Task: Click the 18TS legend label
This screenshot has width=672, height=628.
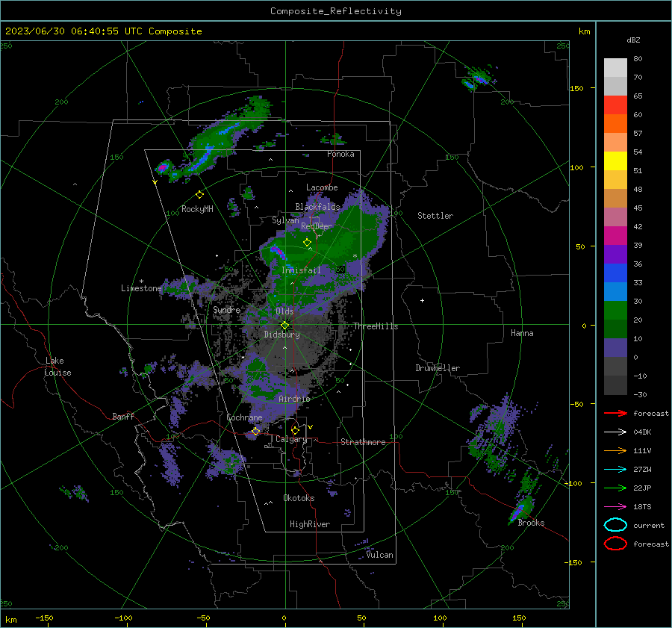Action: point(642,507)
